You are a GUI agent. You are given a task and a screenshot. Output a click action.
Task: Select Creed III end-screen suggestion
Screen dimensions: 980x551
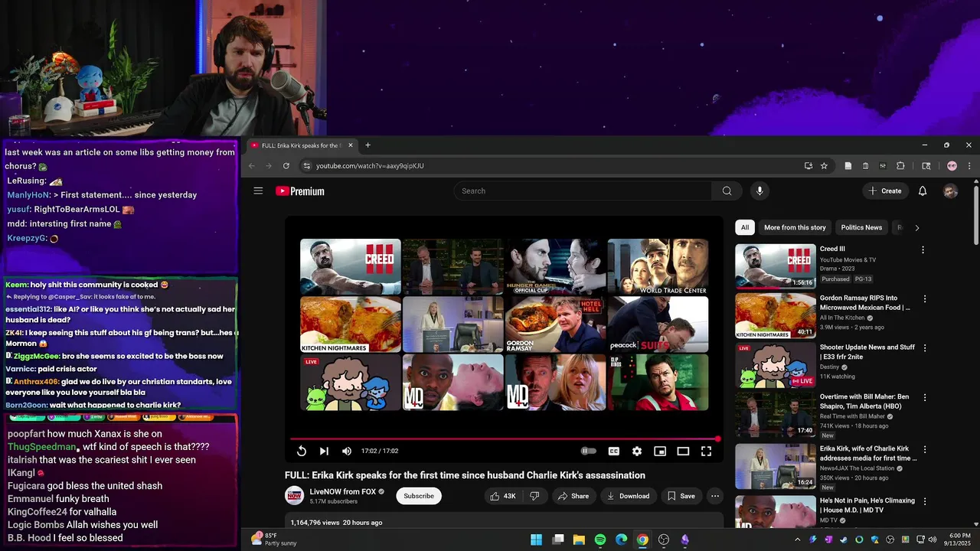(350, 266)
